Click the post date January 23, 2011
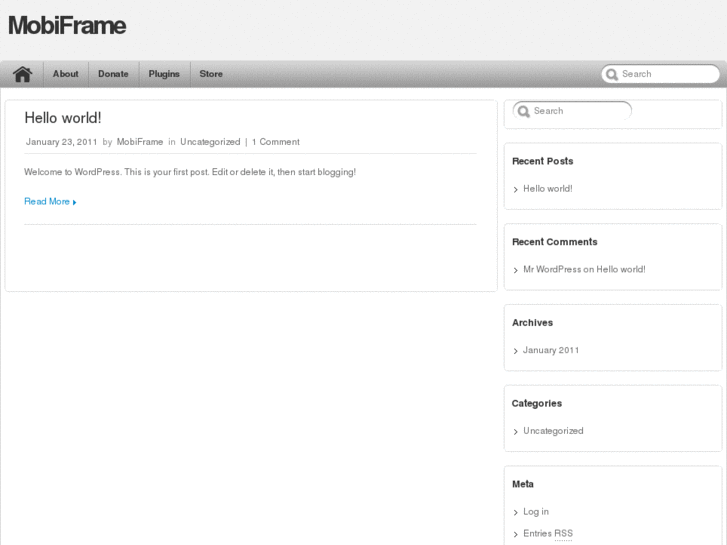 [x=61, y=142]
